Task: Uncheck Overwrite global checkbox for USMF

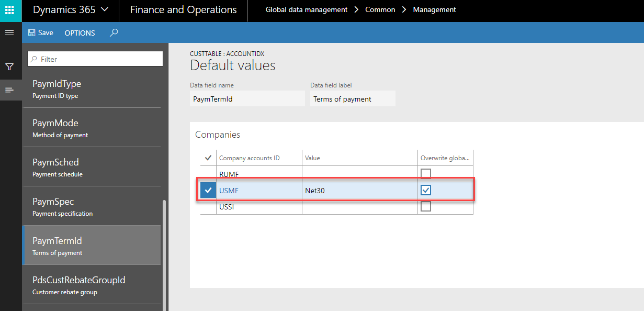Action: coord(426,191)
